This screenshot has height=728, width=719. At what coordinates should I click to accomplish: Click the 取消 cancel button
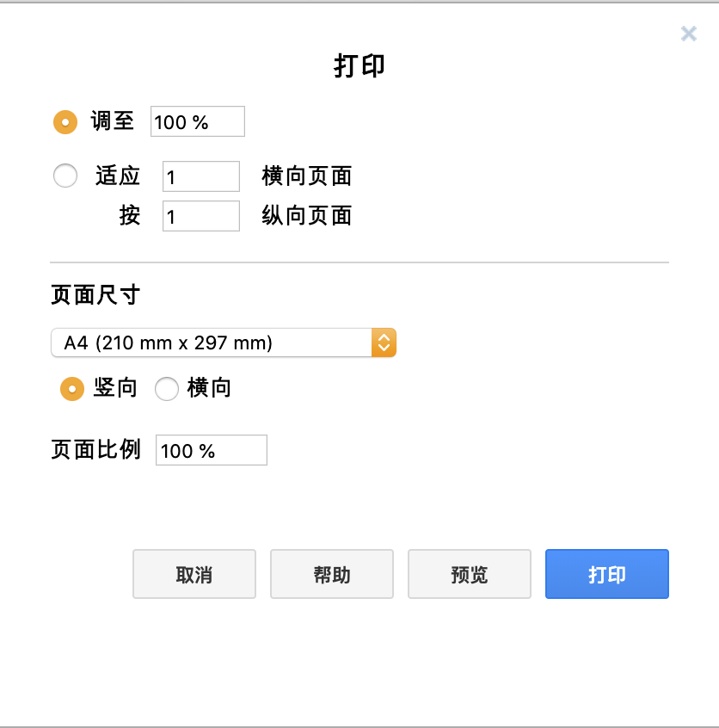pyautogui.click(x=194, y=574)
